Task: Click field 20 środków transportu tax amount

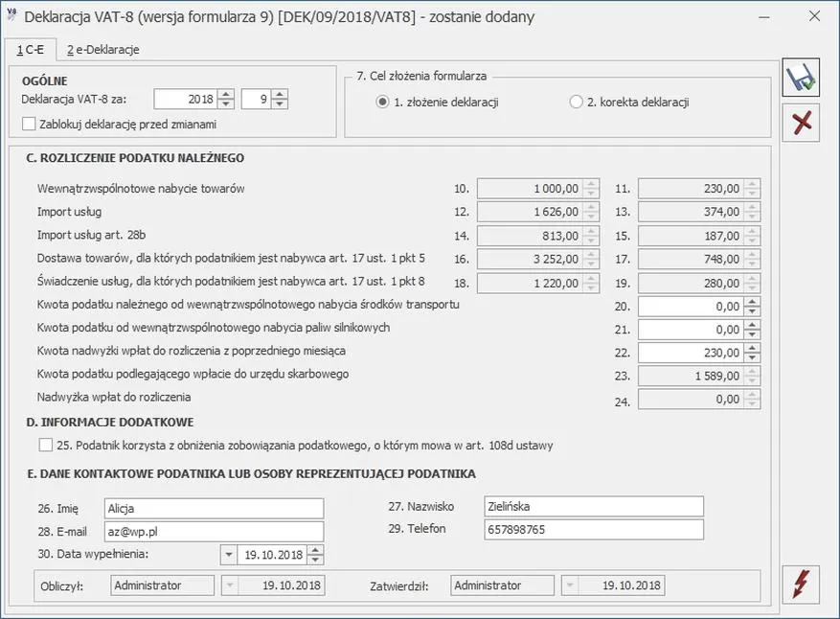Action: pos(692,307)
